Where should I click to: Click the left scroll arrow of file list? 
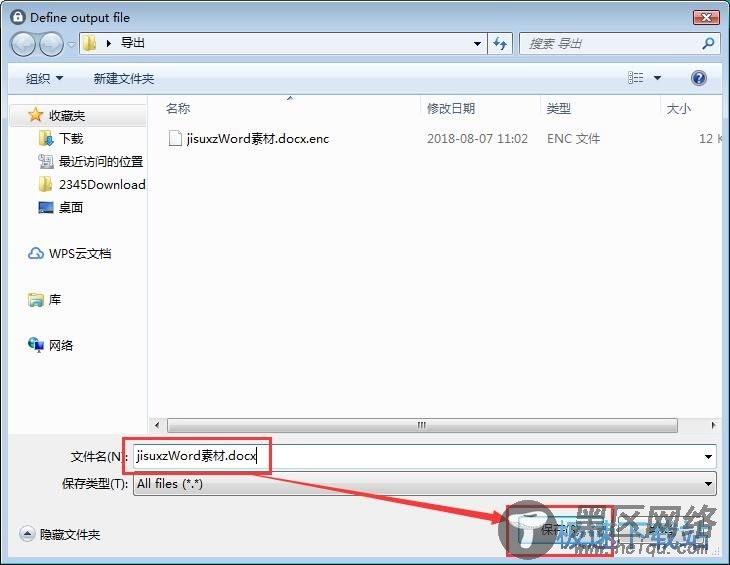157,425
